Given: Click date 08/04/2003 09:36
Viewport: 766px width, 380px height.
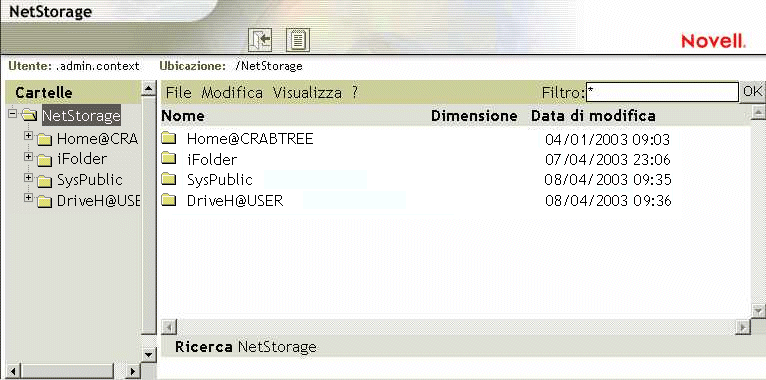Looking at the screenshot, I should pos(608,200).
